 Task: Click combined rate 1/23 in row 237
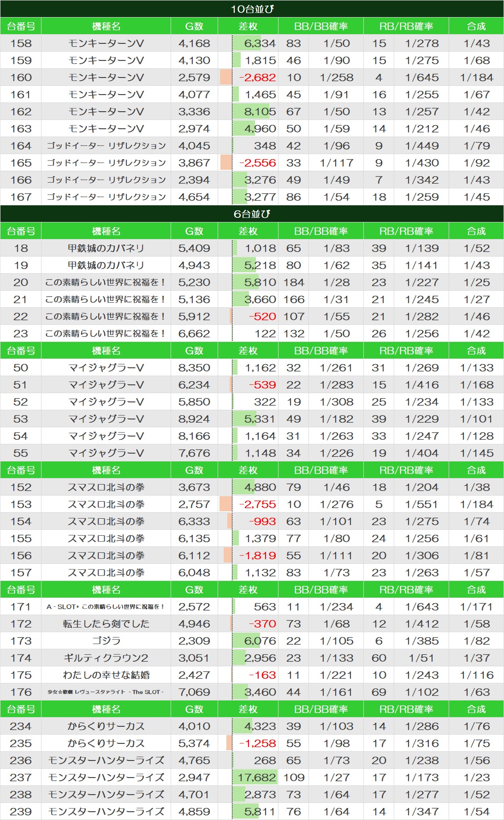(476, 778)
